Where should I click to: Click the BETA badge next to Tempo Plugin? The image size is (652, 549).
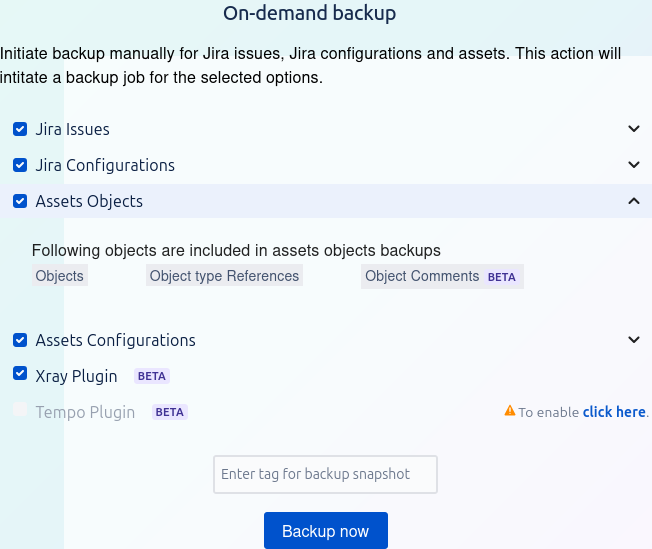pos(170,412)
